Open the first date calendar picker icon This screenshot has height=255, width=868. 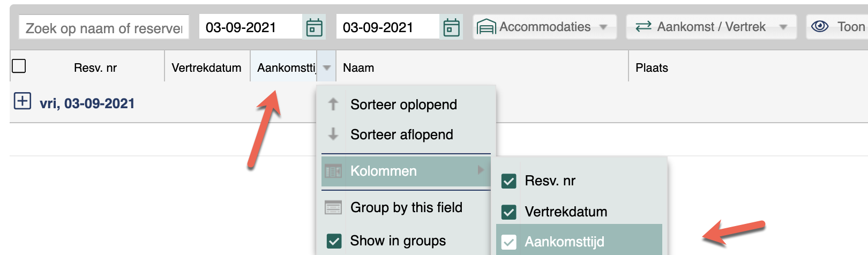click(314, 27)
